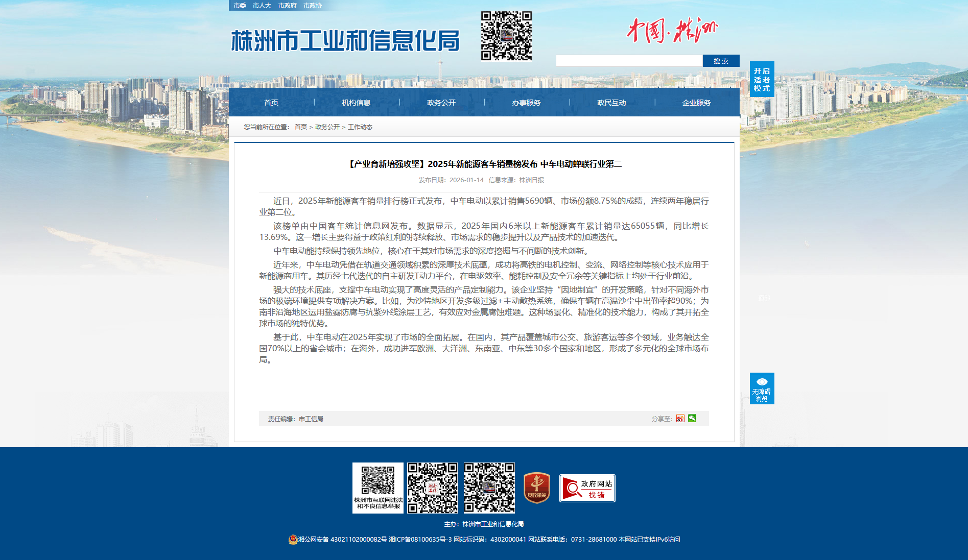Click the 党政机关 badge icon
Screen dimensions: 968x560
(536, 488)
